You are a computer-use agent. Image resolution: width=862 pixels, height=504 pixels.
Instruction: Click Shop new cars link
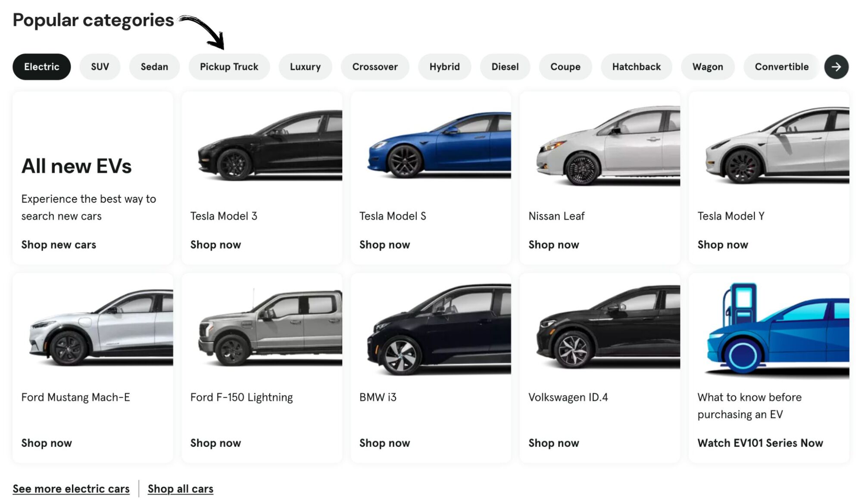(x=59, y=245)
